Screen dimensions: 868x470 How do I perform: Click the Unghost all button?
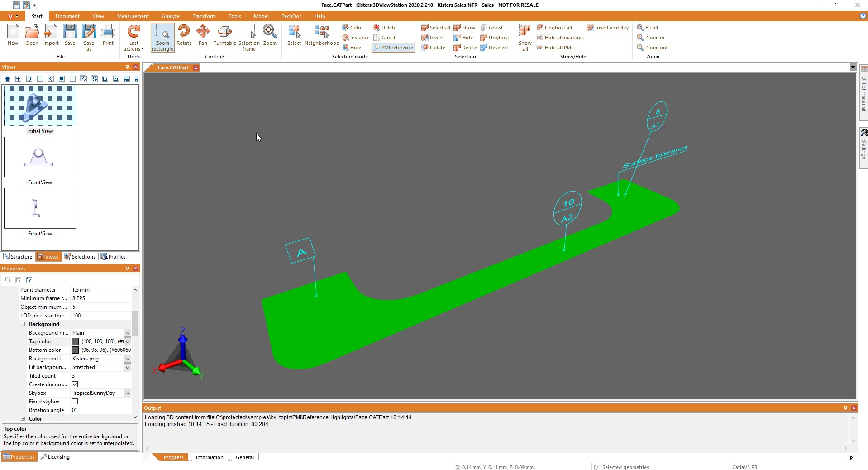pyautogui.click(x=554, y=28)
